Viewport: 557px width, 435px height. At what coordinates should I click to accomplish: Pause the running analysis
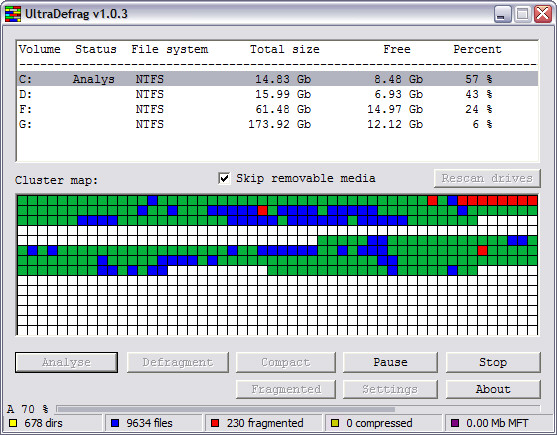[x=390, y=362]
